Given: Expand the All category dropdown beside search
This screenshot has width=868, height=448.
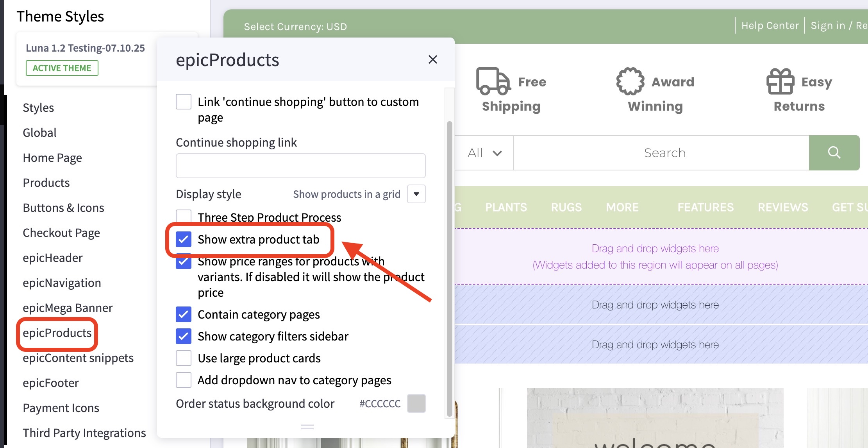Looking at the screenshot, I should pyautogui.click(x=484, y=153).
